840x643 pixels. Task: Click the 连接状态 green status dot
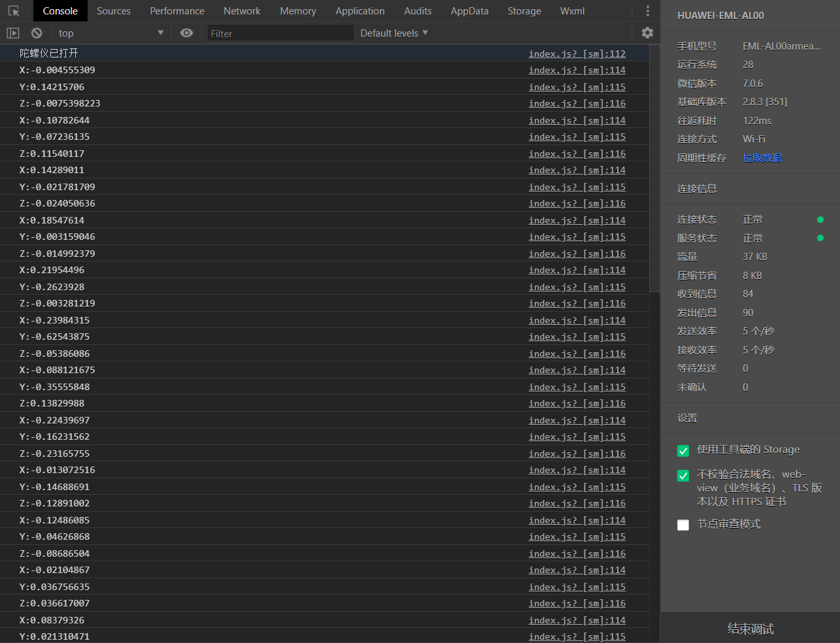coord(820,220)
